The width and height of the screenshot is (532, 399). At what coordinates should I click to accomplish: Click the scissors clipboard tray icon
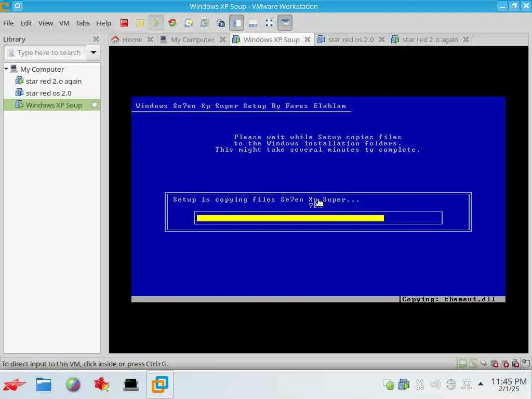click(x=420, y=384)
